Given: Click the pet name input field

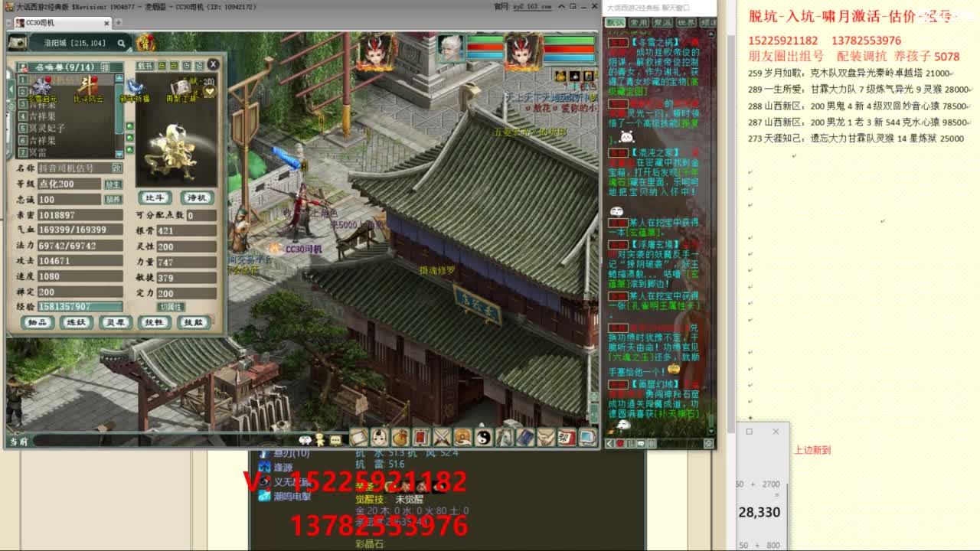Looking at the screenshot, I should (74, 168).
